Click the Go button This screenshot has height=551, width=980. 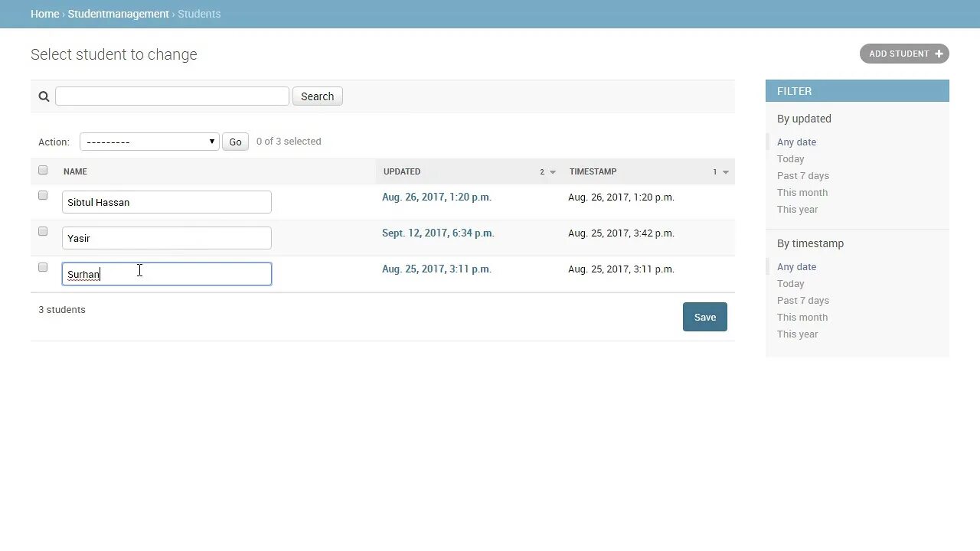point(235,142)
